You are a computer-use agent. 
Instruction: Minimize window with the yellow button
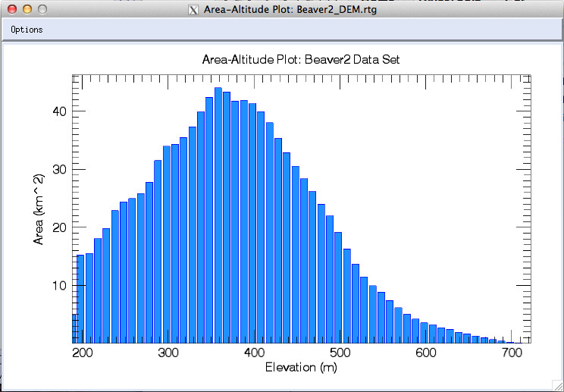coord(27,10)
